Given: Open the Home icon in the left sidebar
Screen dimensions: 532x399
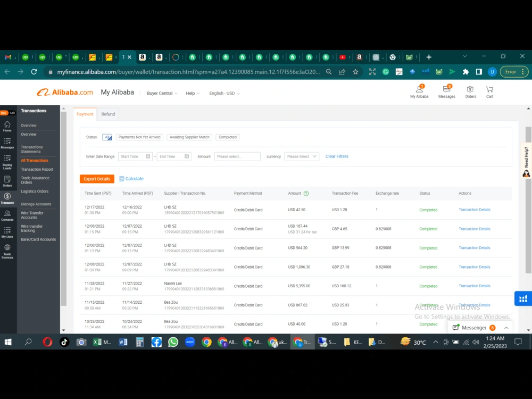Looking at the screenshot, I should click(7, 126).
